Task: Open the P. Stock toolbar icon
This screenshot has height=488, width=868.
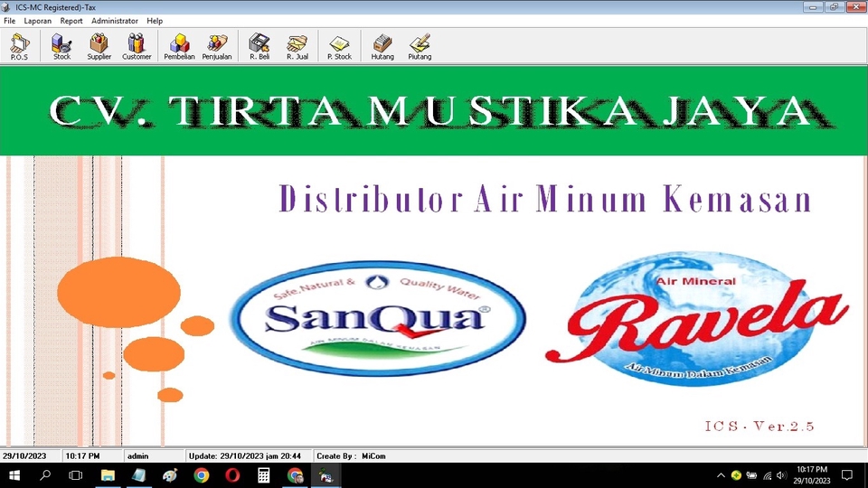Action: [339, 46]
